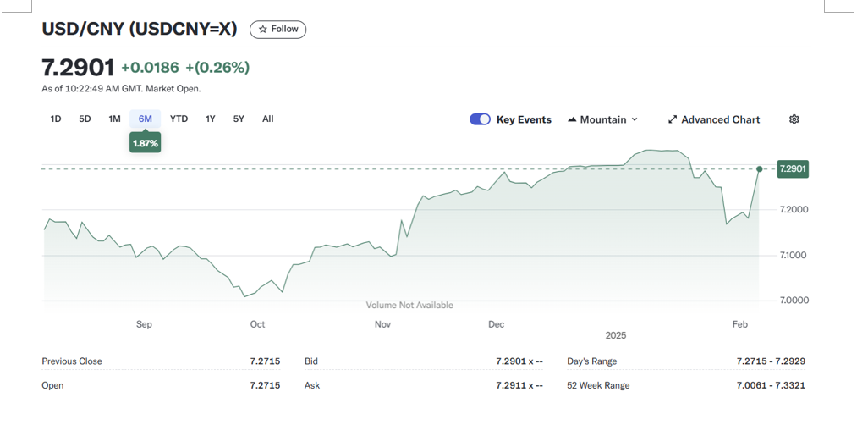The image size is (868, 436).
Task: Toggle the Key Events switch off
Action: 480,119
